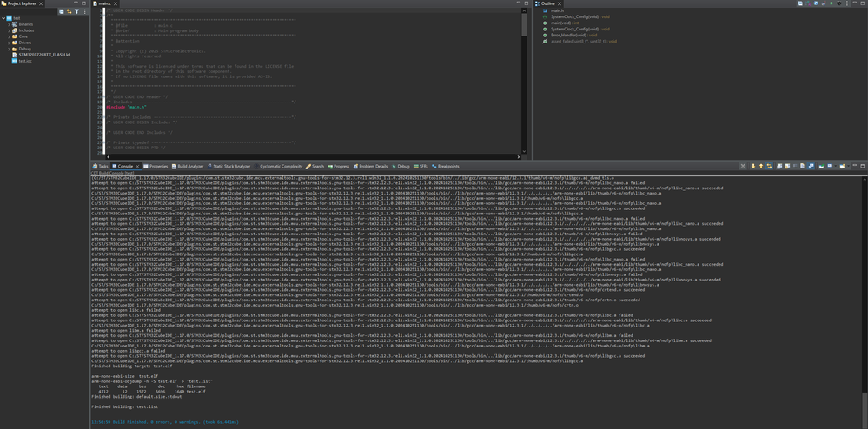Close the Project Explorer tab
The width and height of the screenshot is (868, 429).
coord(42,3)
